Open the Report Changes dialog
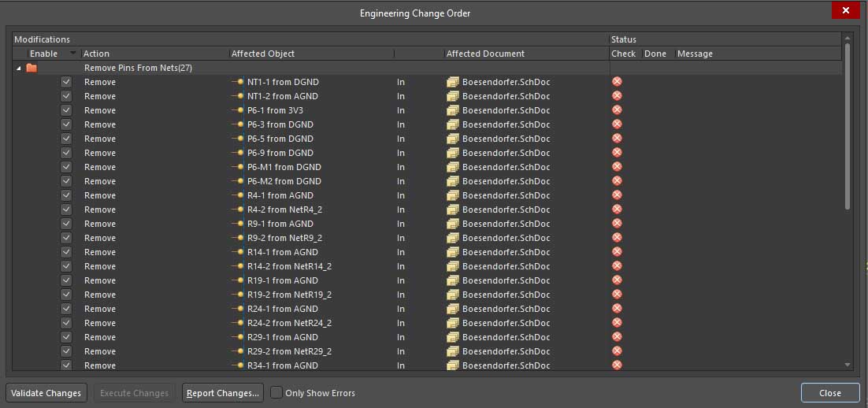This screenshot has height=408, width=868. (222, 393)
